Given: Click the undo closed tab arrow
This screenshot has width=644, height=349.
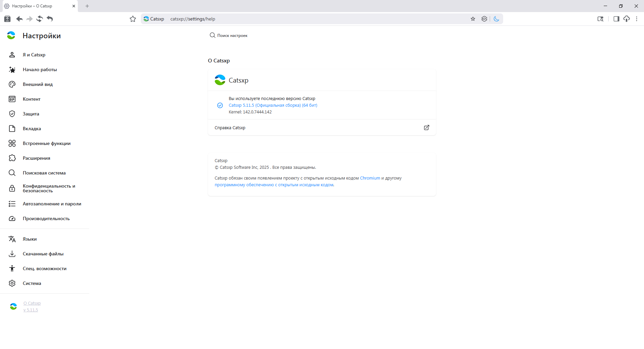Looking at the screenshot, I should pyautogui.click(x=50, y=19).
